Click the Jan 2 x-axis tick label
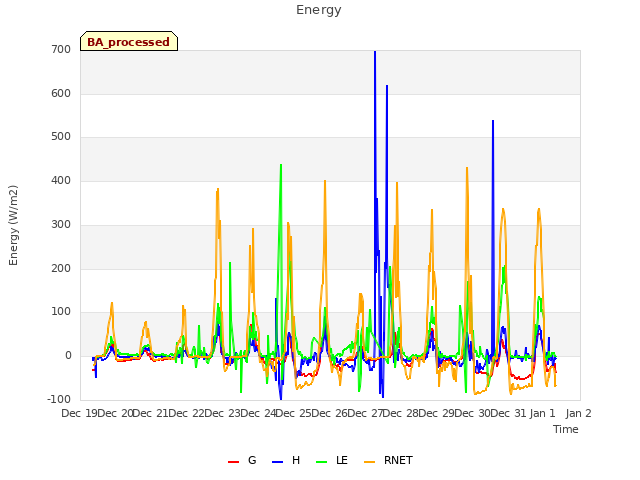The width and height of the screenshot is (640, 480). [x=578, y=413]
